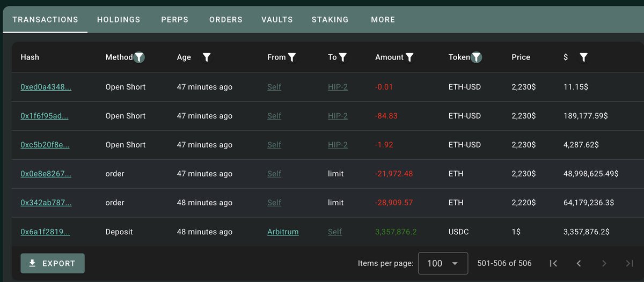Open the To column filter icon
Image resolution: width=644 pixels, height=282 pixels.
pos(343,57)
